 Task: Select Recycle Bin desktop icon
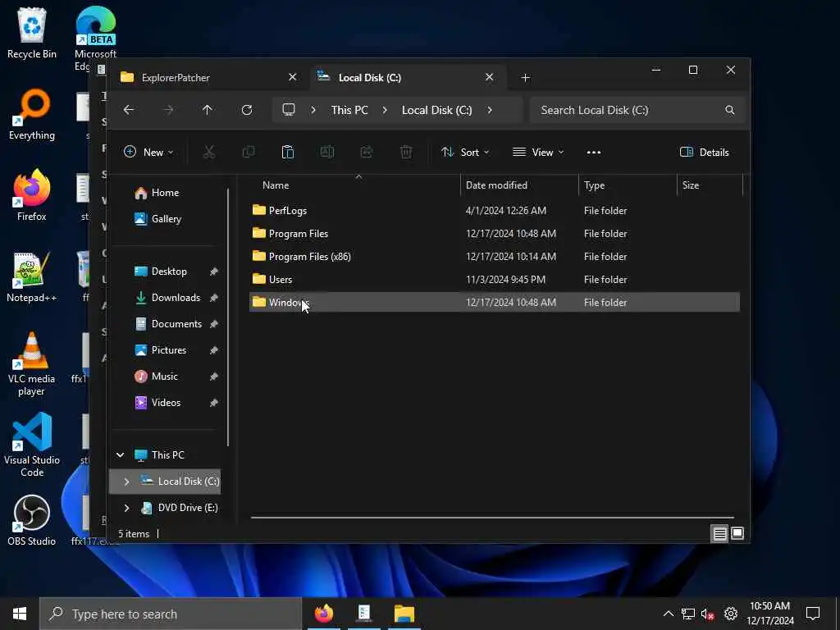click(x=32, y=33)
